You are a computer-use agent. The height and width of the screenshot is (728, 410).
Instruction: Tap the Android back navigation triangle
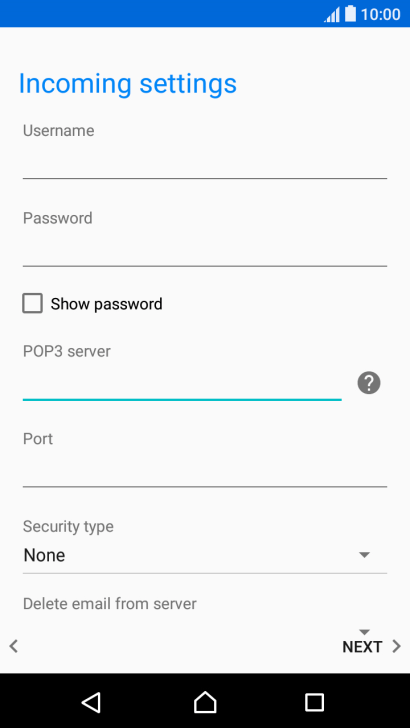pyautogui.click(x=91, y=702)
